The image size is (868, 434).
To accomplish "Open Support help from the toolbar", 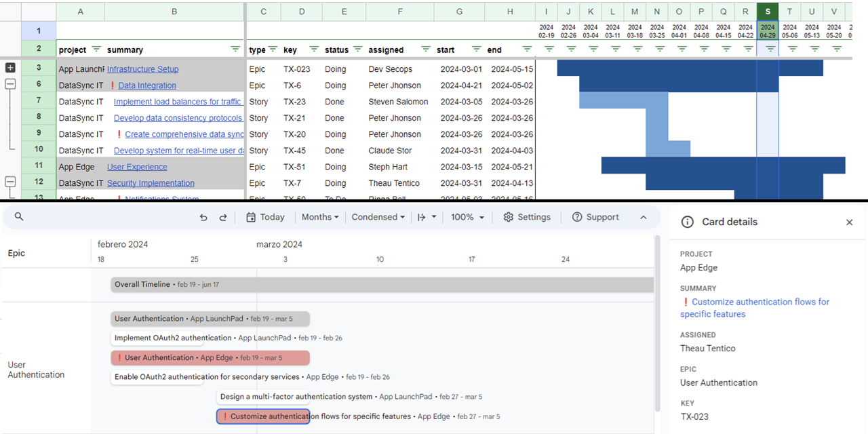I will 595,217.
